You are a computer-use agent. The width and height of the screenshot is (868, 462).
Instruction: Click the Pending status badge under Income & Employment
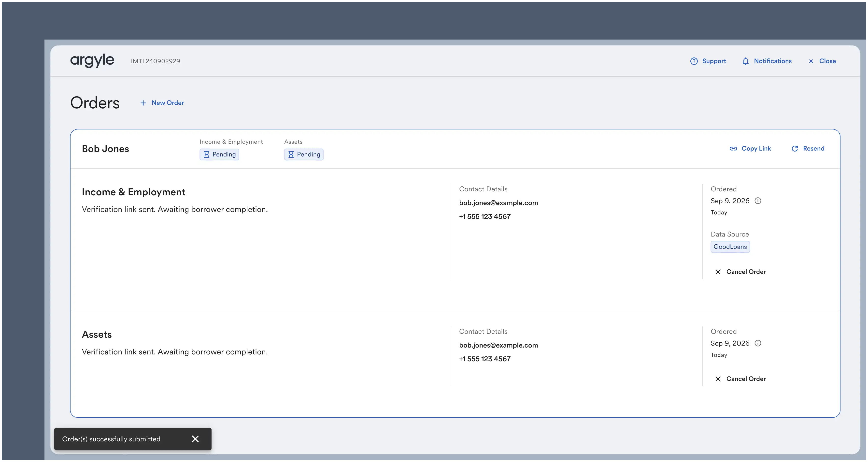[219, 154]
